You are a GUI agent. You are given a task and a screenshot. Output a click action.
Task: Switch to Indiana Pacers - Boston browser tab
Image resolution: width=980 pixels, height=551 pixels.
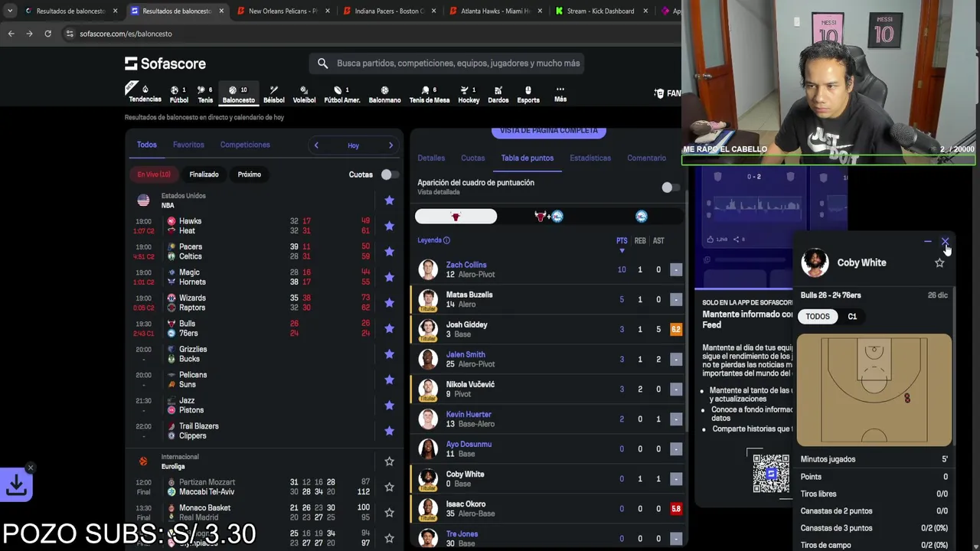tap(388, 11)
